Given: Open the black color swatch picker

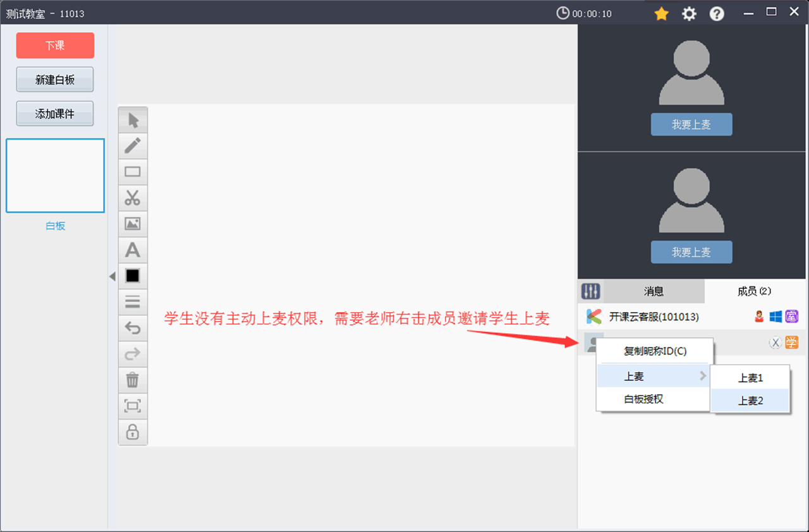Looking at the screenshot, I should tap(133, 275).
